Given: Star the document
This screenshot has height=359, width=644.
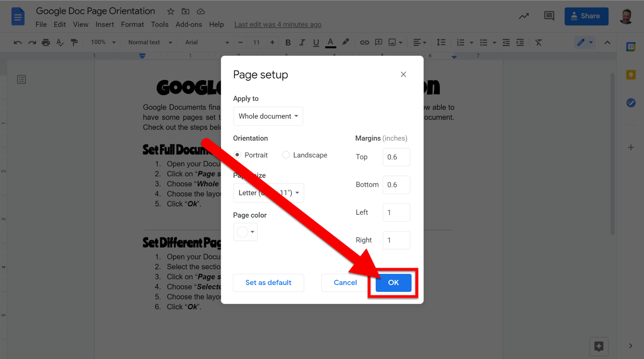Looking at the screenshot, I should pos(171,11).
